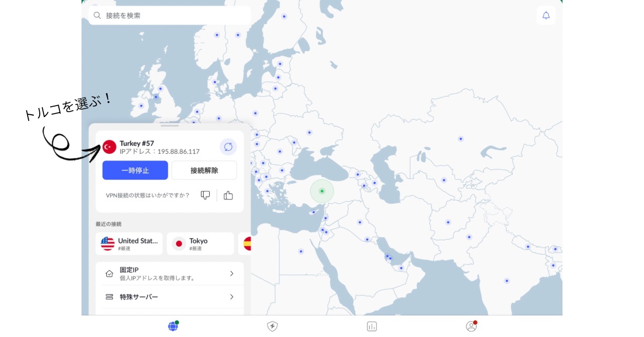
Task: Rate the VPN connection thumbs down
Action: click(x=205, y=195)
